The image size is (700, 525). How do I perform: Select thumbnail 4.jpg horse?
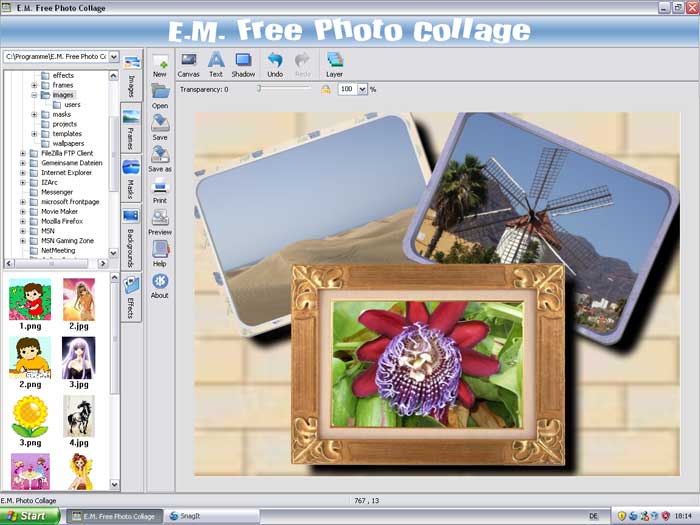[x=79, y=416]
